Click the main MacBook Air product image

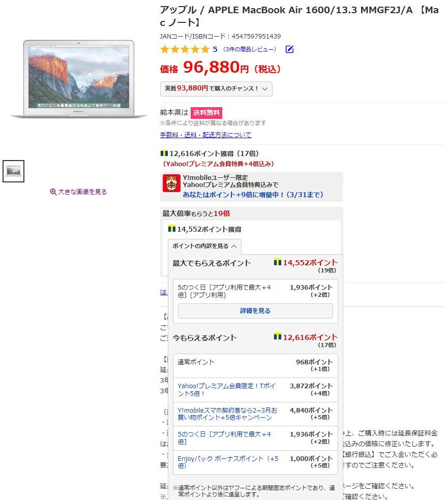pos(79,79)
